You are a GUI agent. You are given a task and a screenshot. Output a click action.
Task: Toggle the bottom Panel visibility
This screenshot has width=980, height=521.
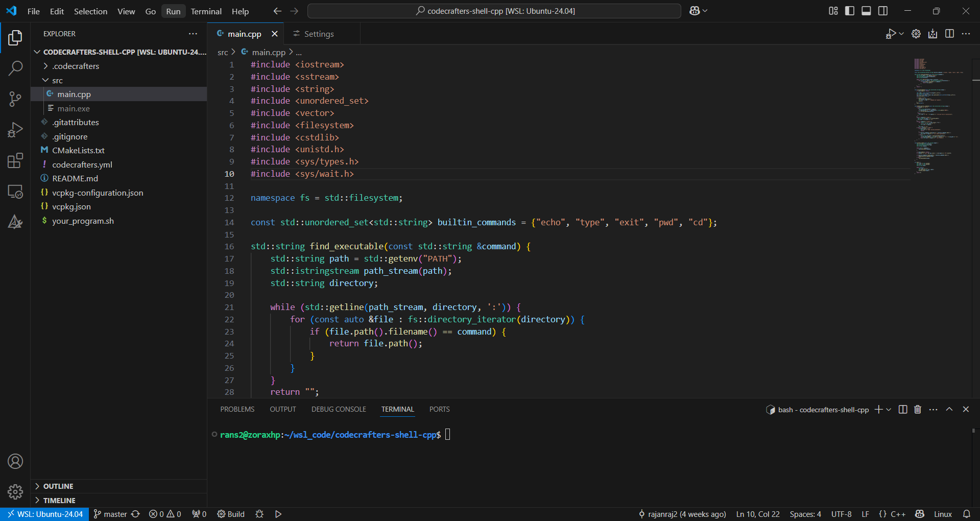[x=866, y=11]
